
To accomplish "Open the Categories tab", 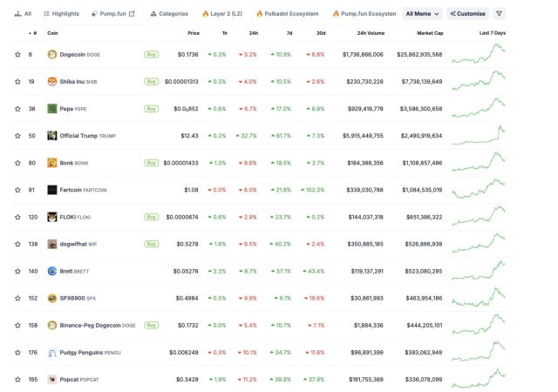I will [169, 14].
